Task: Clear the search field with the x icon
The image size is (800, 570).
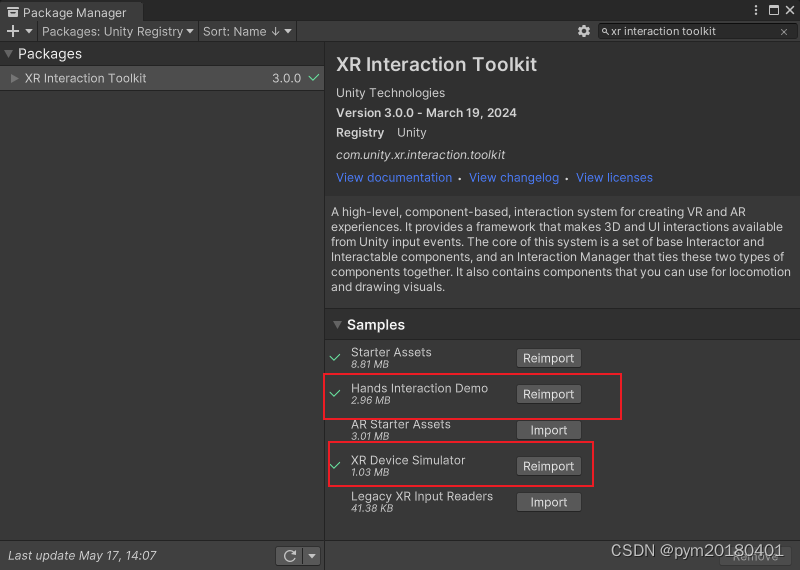Action: (x=784, y=32)
